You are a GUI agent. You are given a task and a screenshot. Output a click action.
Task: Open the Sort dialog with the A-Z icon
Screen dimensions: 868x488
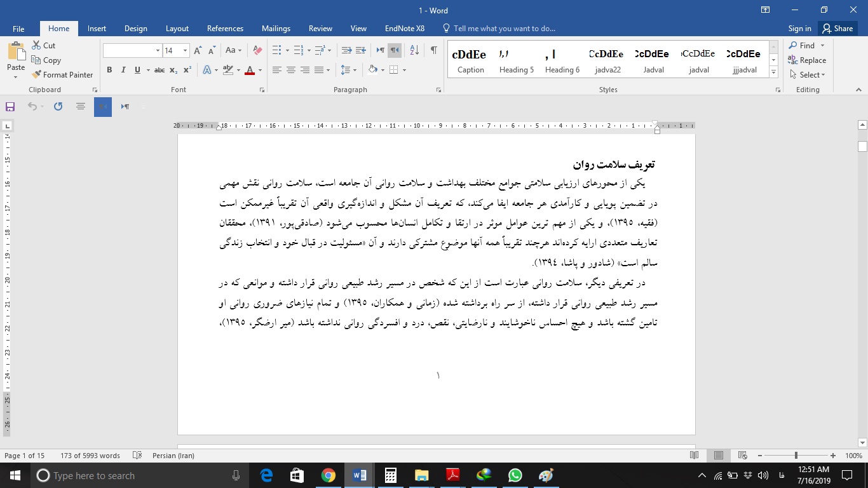[414, 50]
